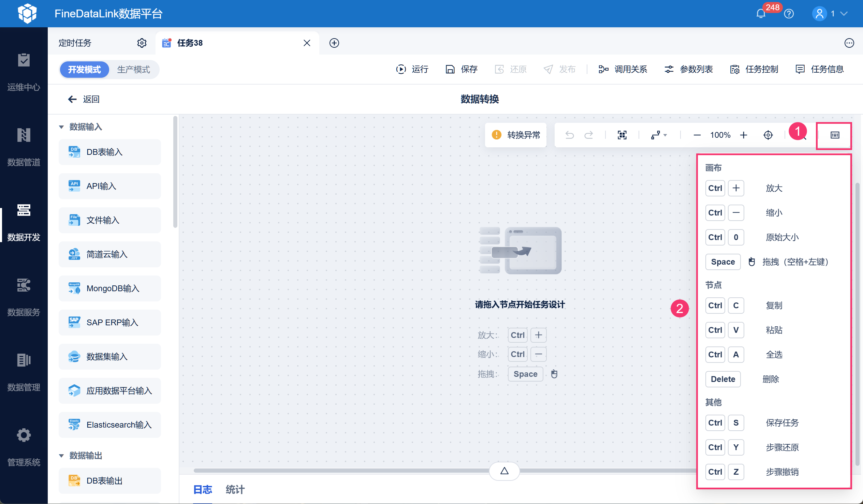The width and height of the screenshot is (863, 504).
Task: Click the 运行 button
Action: (x=412, y=70)
